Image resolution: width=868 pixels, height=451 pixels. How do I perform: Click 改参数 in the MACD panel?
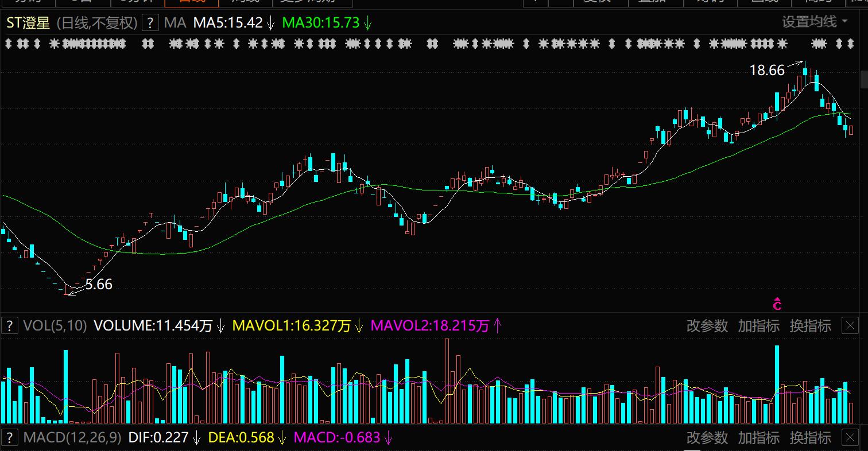click(707, 437)
